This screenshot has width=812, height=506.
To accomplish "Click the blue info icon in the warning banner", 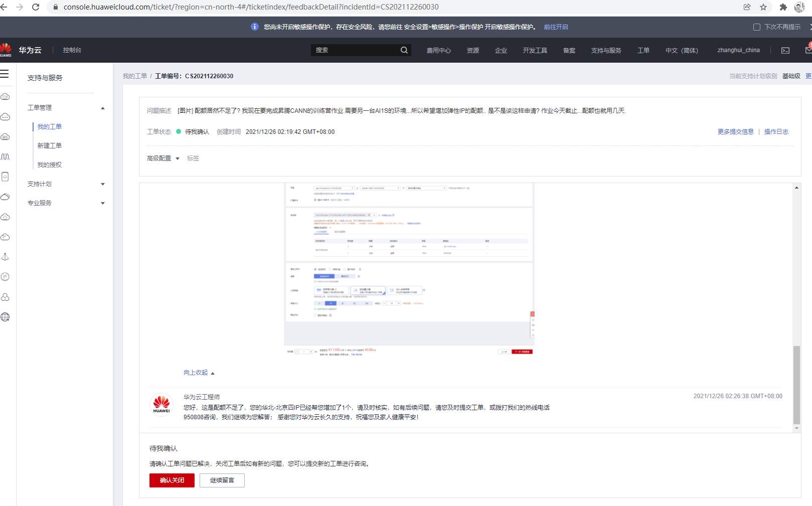I will pos(254,27).
